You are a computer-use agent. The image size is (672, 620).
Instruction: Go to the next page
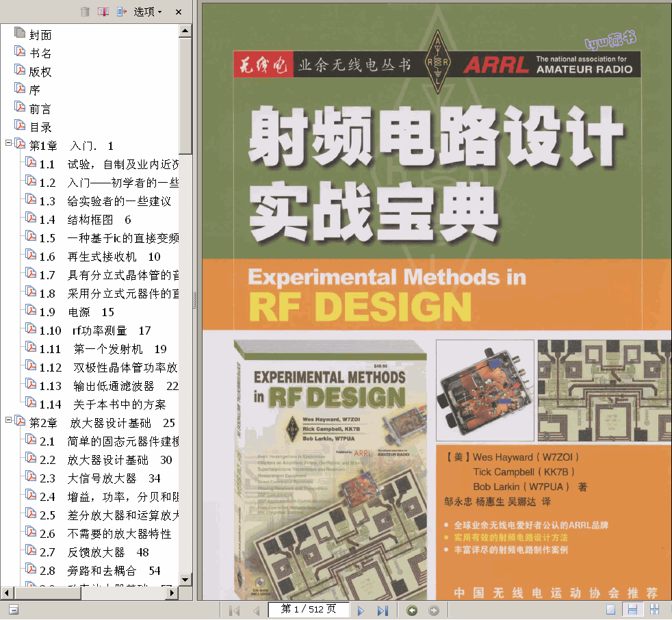(x=361, y=610)
